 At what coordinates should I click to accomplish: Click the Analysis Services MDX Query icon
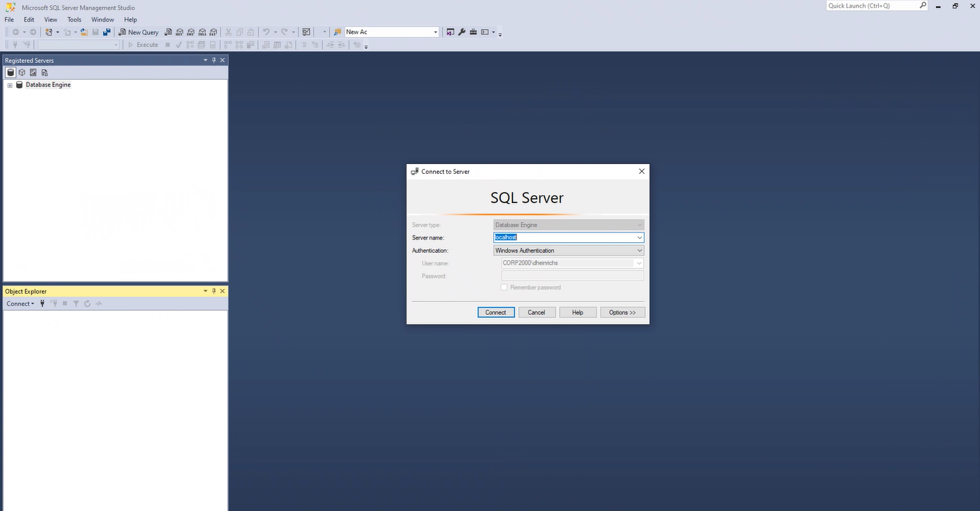pos(179,32)
